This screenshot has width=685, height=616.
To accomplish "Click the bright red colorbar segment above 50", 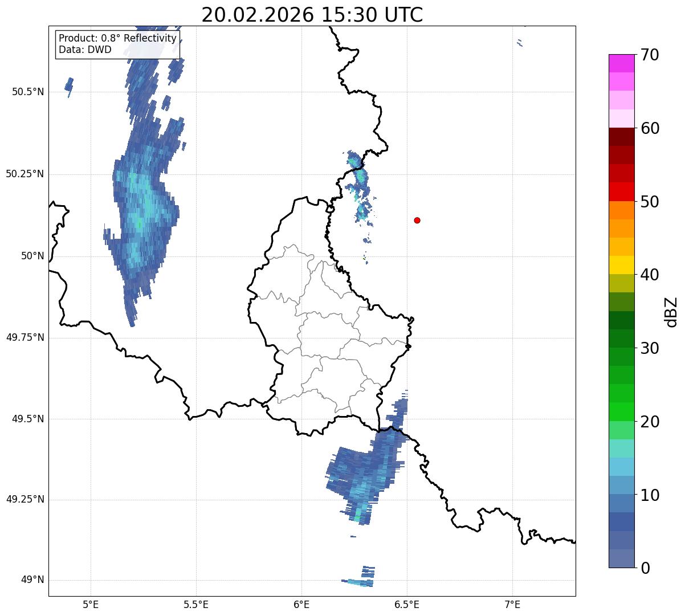I will [622, 191].
